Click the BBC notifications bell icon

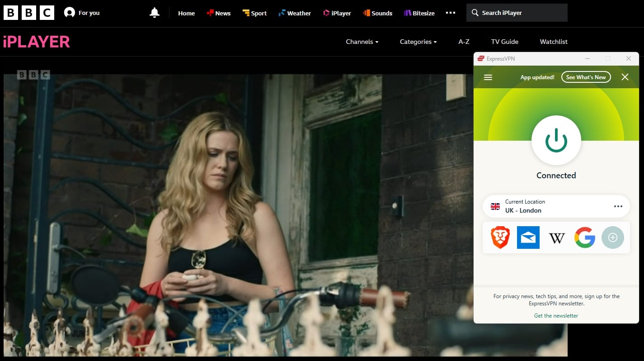point(155,13)
